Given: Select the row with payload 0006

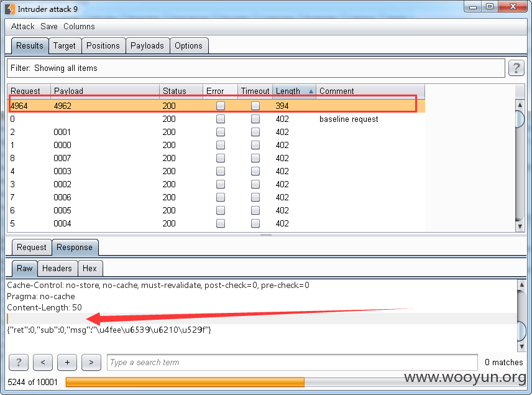Looking at the screenshot, I should tap(216, 197).
